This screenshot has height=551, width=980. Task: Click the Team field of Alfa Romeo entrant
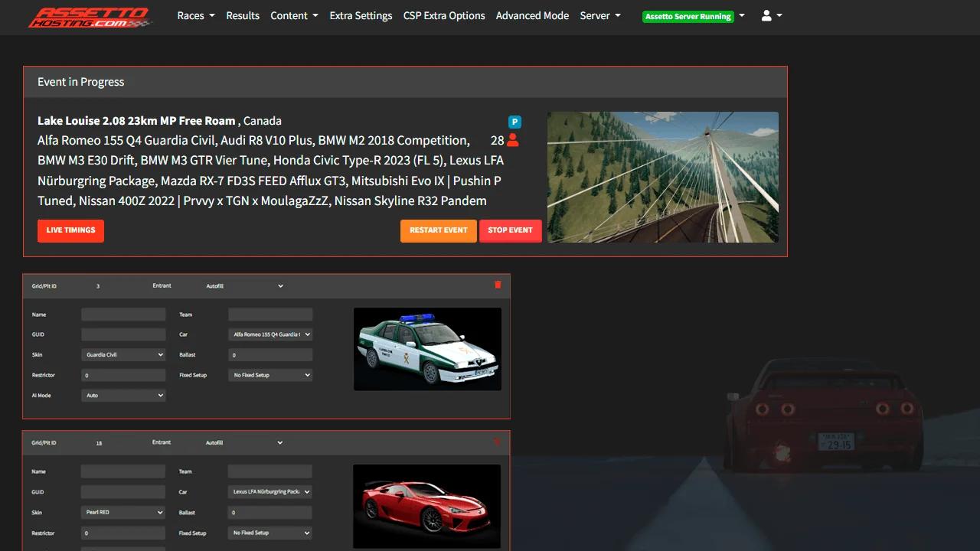270,315
